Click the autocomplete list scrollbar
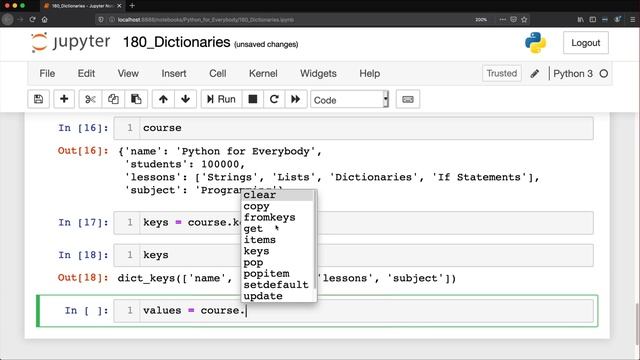Viewport: 640px width, 360px height. (x=315, y=240)
